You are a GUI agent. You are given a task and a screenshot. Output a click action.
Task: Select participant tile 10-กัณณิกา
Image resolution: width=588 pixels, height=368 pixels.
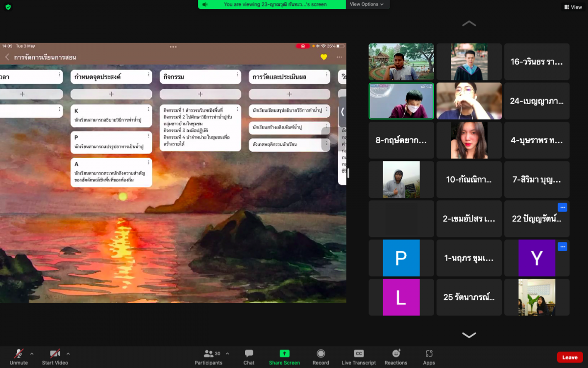click(x=469, y=180)
